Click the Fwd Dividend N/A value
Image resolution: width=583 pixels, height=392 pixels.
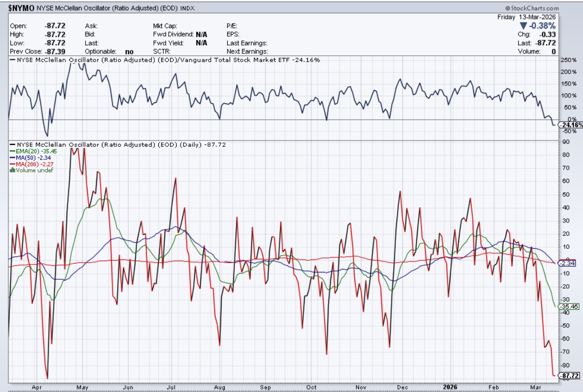point(201,34)
